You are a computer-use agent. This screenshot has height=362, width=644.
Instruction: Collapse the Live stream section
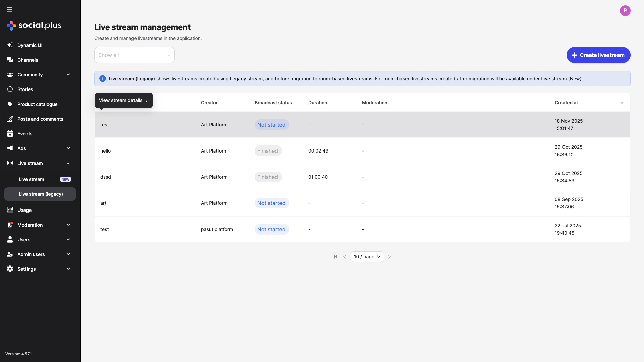pyautogui.click(x=68, y=163)
